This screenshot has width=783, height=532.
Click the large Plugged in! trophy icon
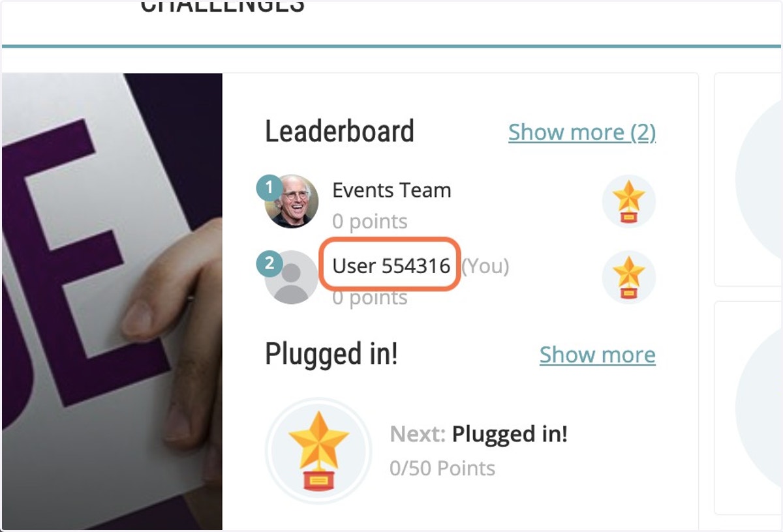pos(318,451)
